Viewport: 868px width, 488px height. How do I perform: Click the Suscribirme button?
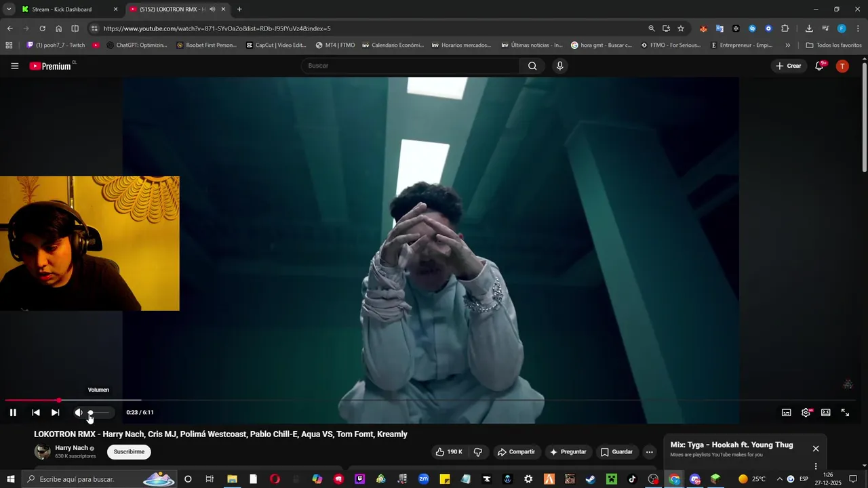tap(129, 452)
